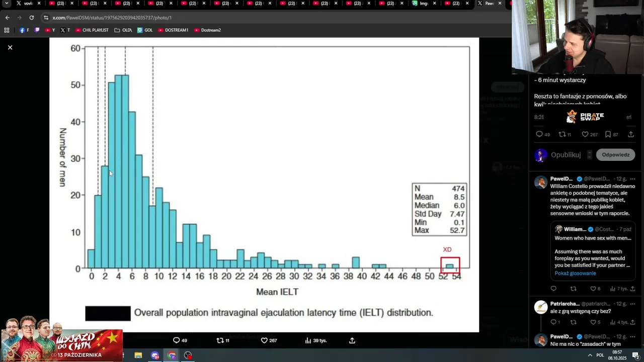Screen dimensions: 644x362
Task: Open the Dostream2 bookmark
Action: pos(207,30)
